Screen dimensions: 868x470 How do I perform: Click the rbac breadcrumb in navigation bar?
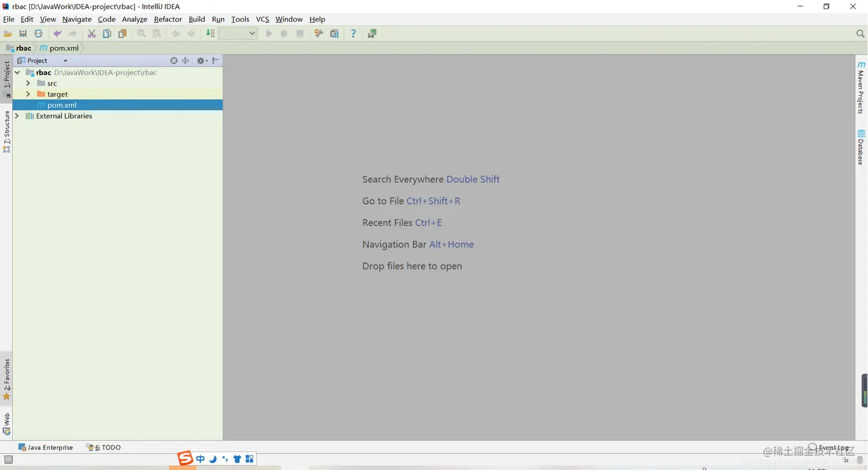[18, 48]
